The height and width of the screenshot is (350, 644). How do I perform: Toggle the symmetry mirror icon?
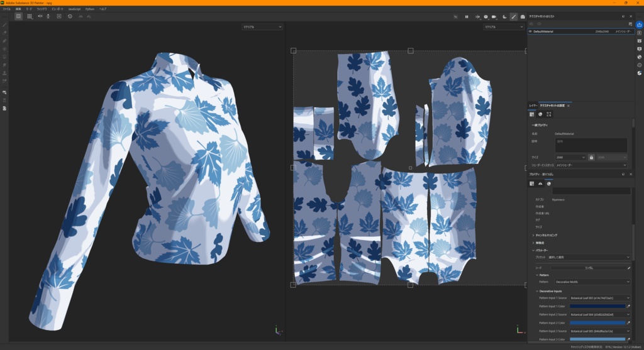(x=40, y=16)
